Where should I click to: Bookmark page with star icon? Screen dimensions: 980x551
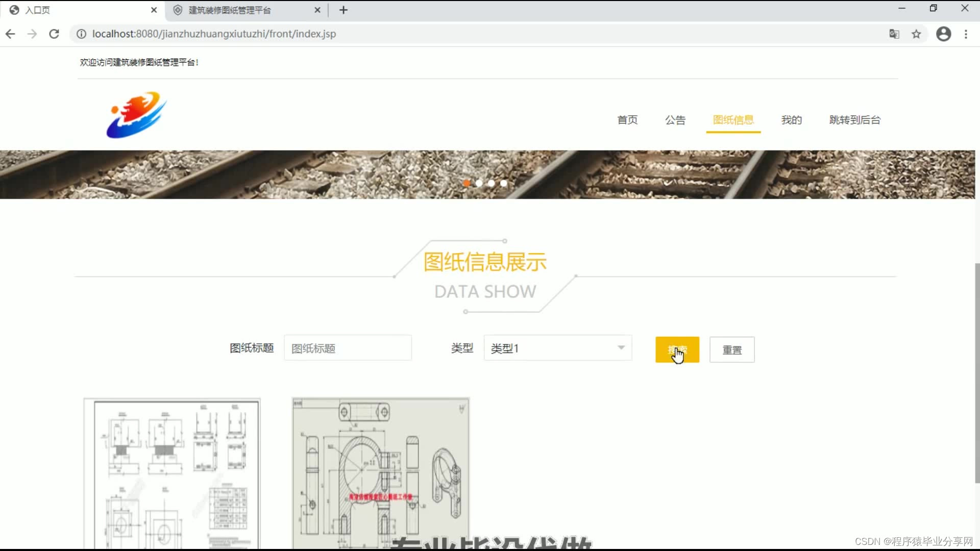916,34
